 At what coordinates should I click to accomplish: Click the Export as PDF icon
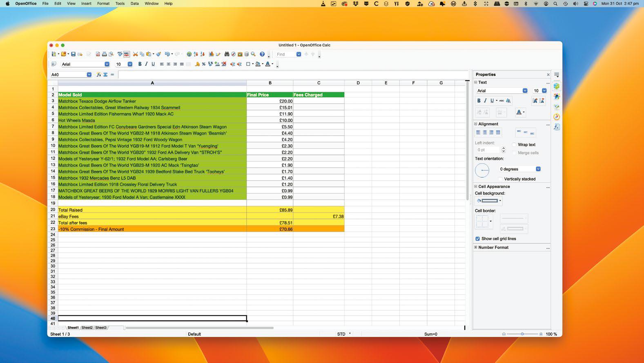pos(98,54)
